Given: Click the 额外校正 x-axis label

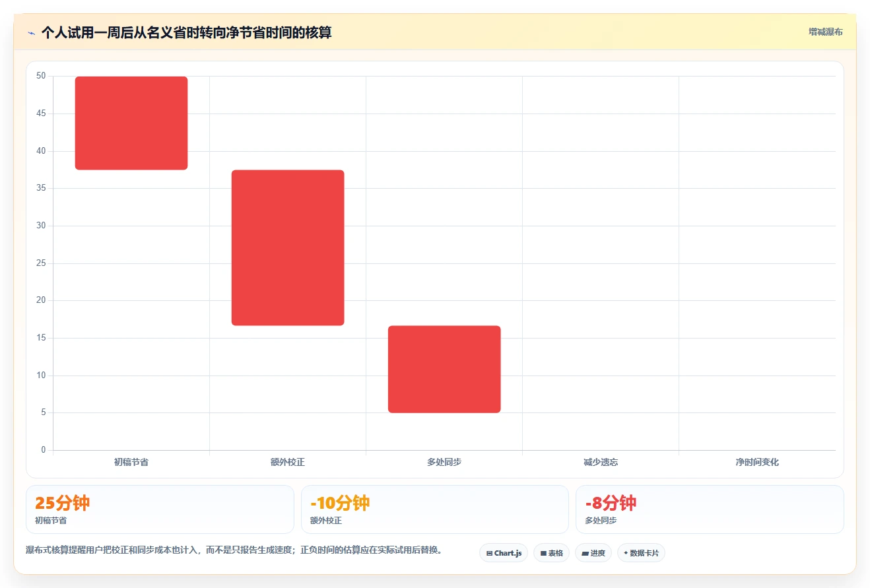Looking at the screenshot, I should point(288,462).
